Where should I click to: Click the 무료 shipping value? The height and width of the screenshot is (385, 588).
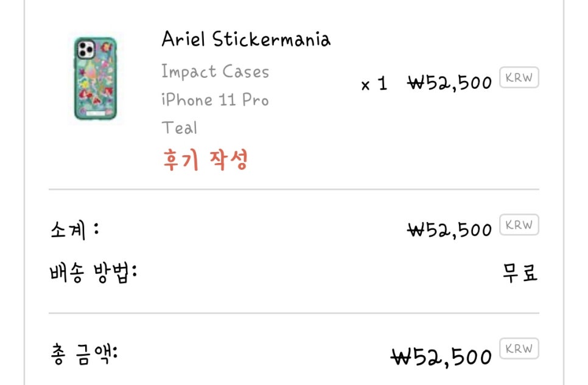pos(520,274)
